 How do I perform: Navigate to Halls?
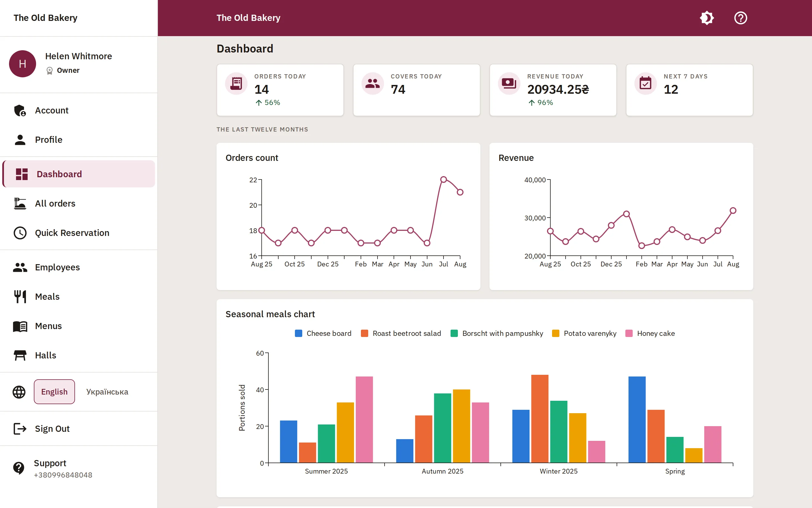(x=78, y=356)
